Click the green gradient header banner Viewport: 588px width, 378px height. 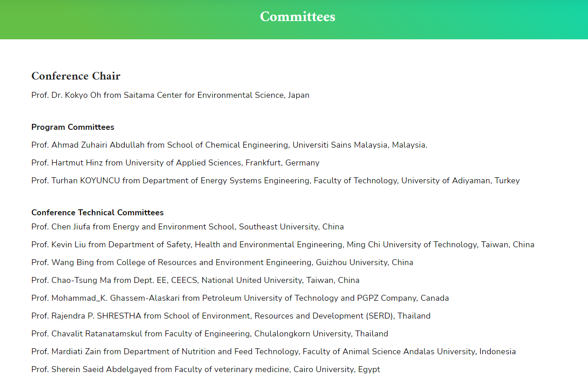coord(294,20)
